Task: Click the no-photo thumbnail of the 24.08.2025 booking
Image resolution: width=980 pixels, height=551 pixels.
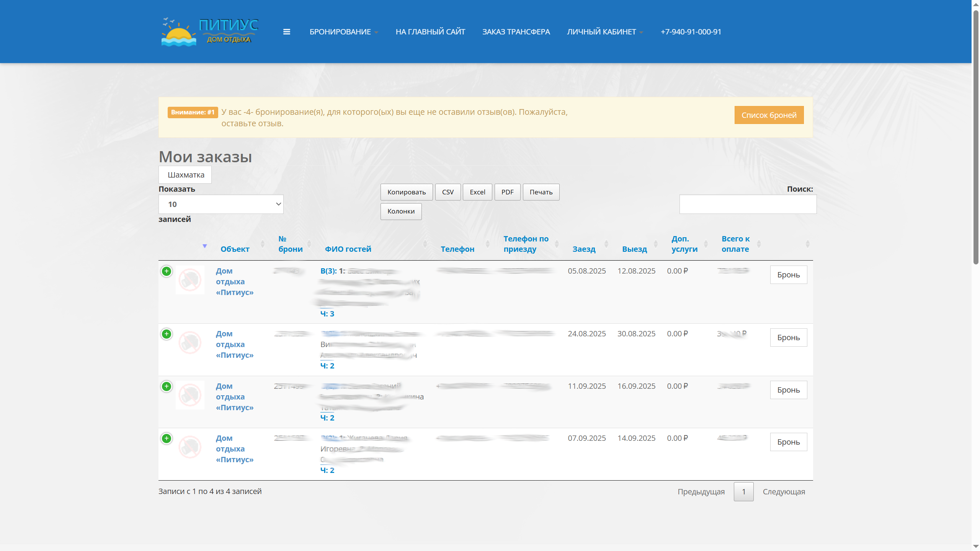Action: pos(190,342)
